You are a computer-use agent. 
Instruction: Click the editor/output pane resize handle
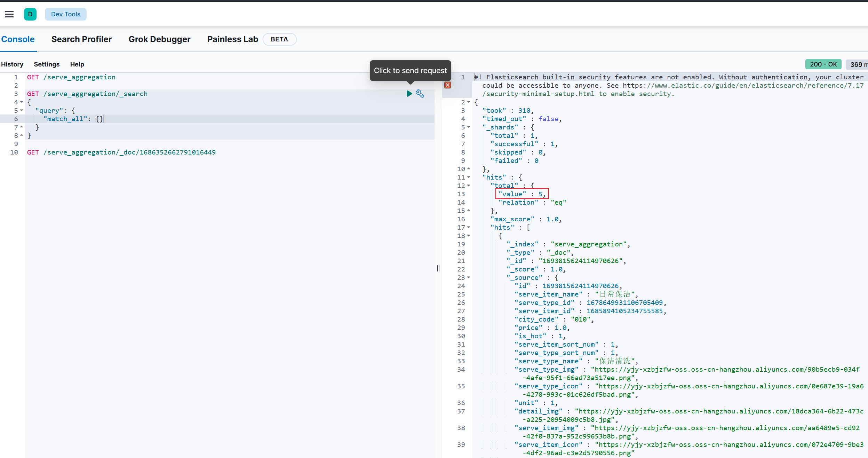coord(438,268)
